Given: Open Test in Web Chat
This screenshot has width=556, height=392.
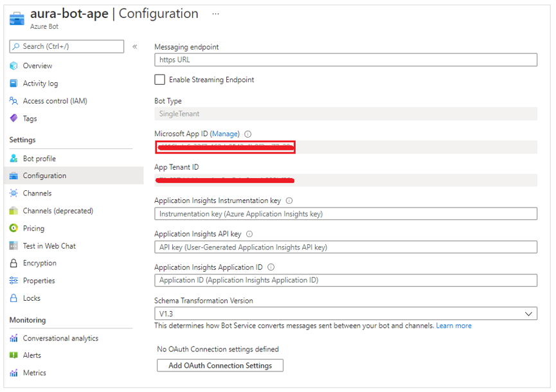Looking at the screenshot, I should point(49,245).
